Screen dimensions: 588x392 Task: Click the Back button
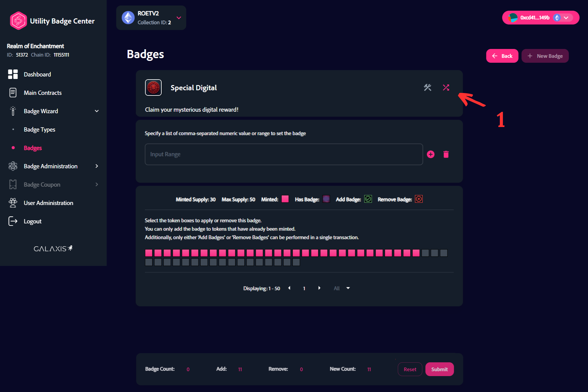tap(502, 56)
